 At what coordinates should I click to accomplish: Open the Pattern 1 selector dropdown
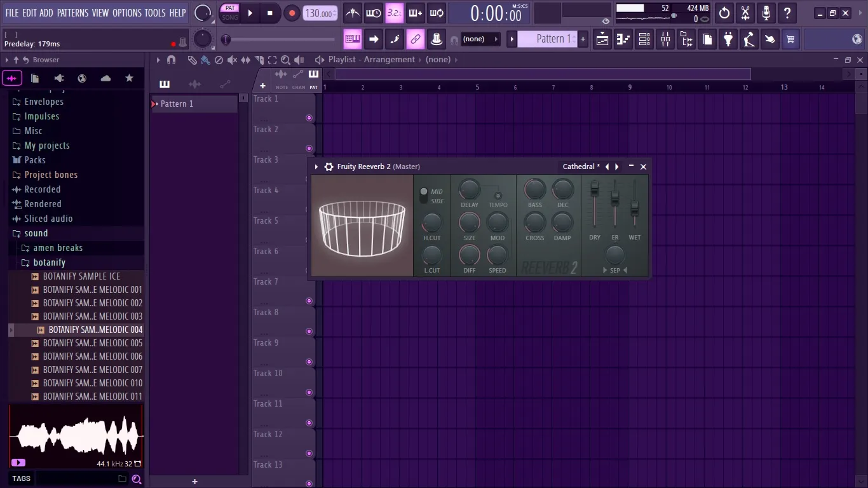pyautogui.click(x=548, y=39)
